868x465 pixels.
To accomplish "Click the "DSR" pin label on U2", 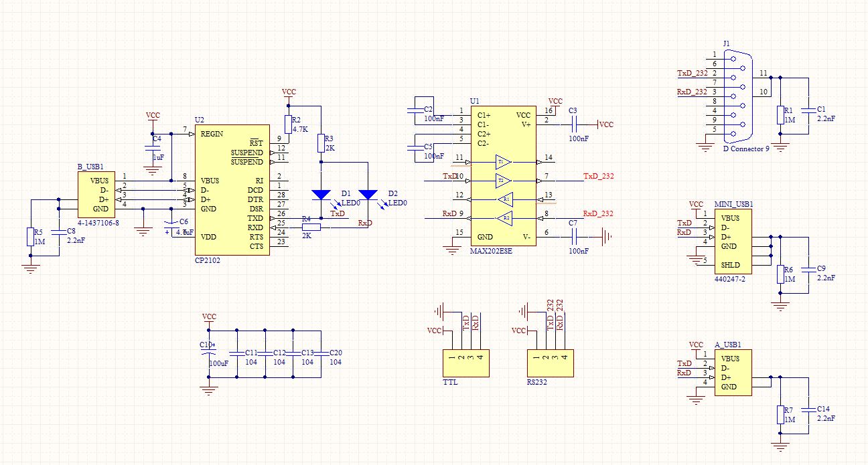I will click(256, 209).
